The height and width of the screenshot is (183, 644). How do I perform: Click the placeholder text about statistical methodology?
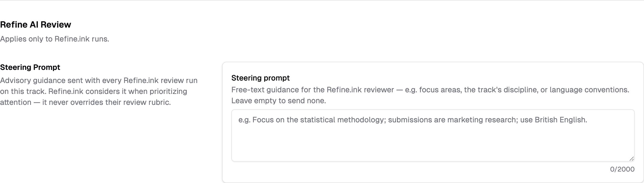point(413,120)
